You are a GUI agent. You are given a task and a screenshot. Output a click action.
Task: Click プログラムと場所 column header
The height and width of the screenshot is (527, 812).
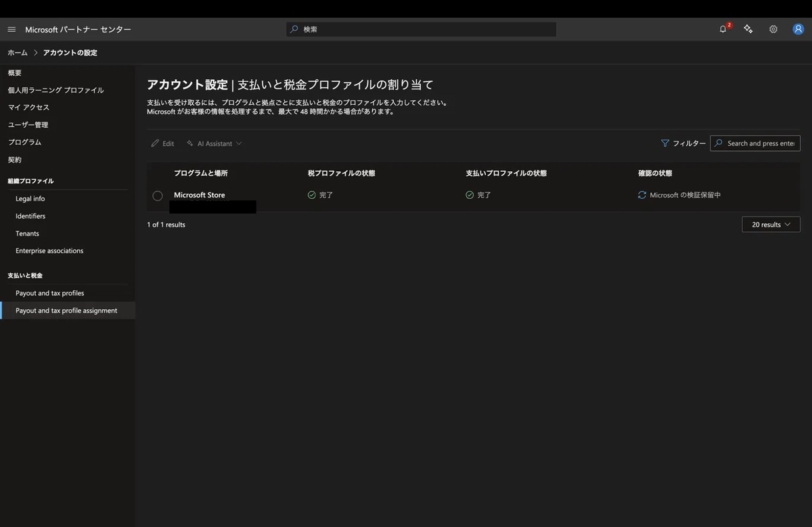(x=201, y=173)
